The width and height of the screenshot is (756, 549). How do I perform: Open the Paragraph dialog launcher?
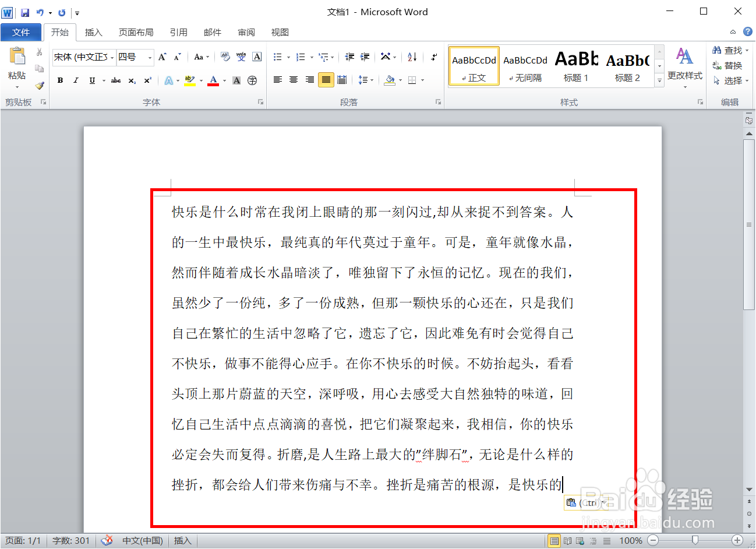click(x=438, y=102)
